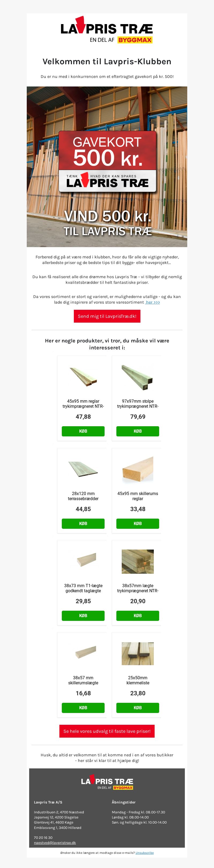214x868 pixels.
Task: Click the footer Lavpris Træ logo
Action: click(x=107, y=783)
